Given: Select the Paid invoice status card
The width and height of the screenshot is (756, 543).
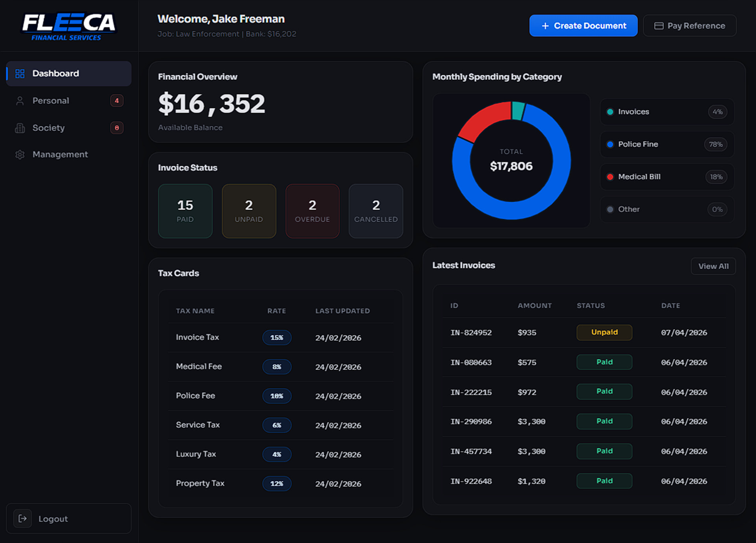Looking at the screenshot, I should 185,211.
